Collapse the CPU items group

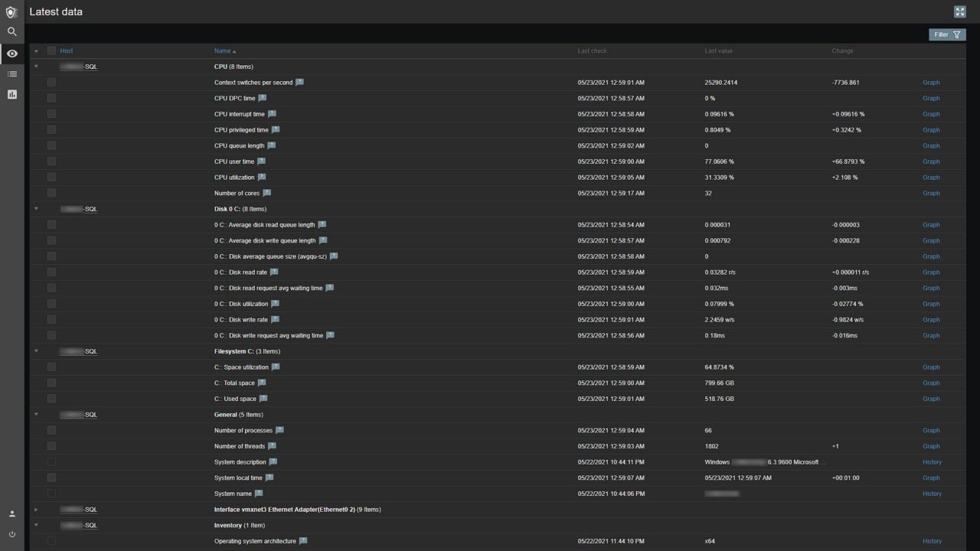(x=36, y=67)
